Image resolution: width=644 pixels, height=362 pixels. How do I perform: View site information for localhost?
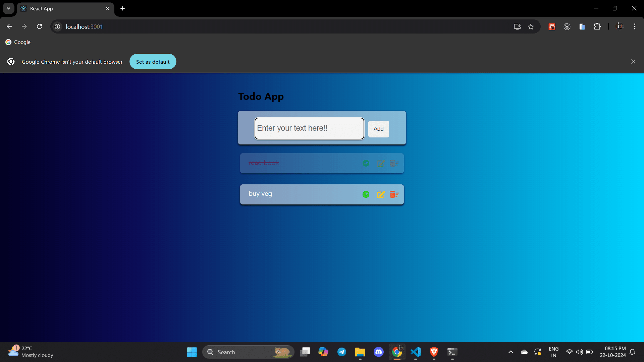coord(58,26)
